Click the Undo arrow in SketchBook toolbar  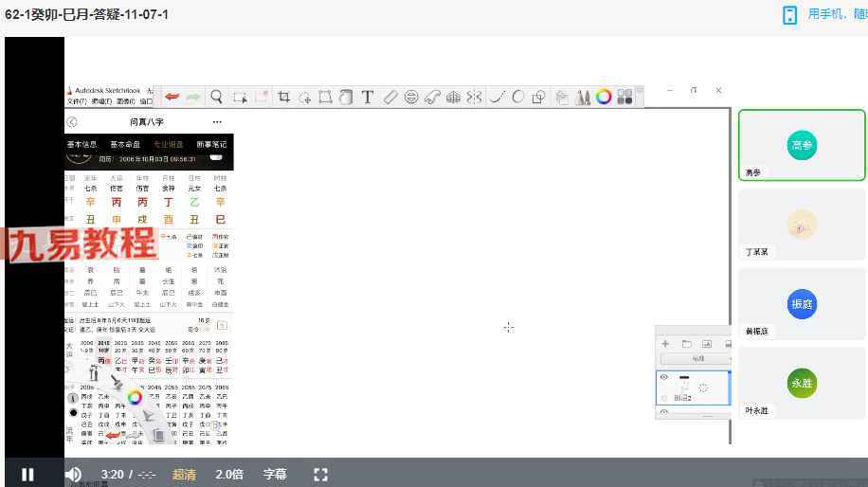coord(172,97)
